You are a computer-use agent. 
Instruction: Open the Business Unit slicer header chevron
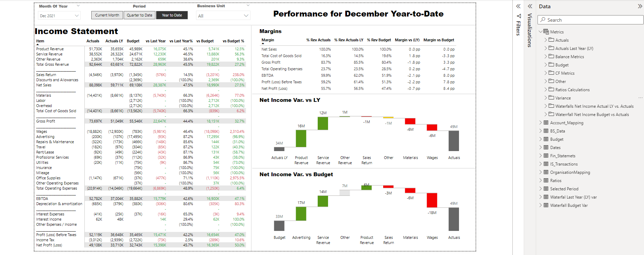(x=248, y=6)
